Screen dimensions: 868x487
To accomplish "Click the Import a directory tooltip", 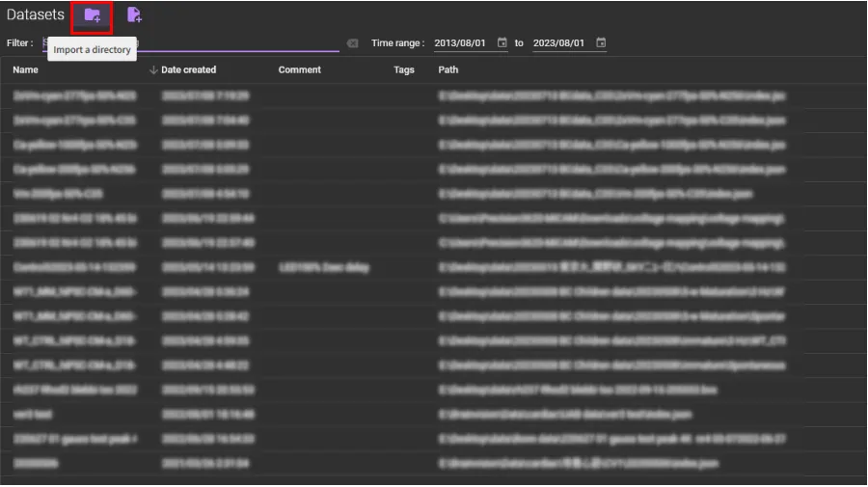I will point(92,50).
